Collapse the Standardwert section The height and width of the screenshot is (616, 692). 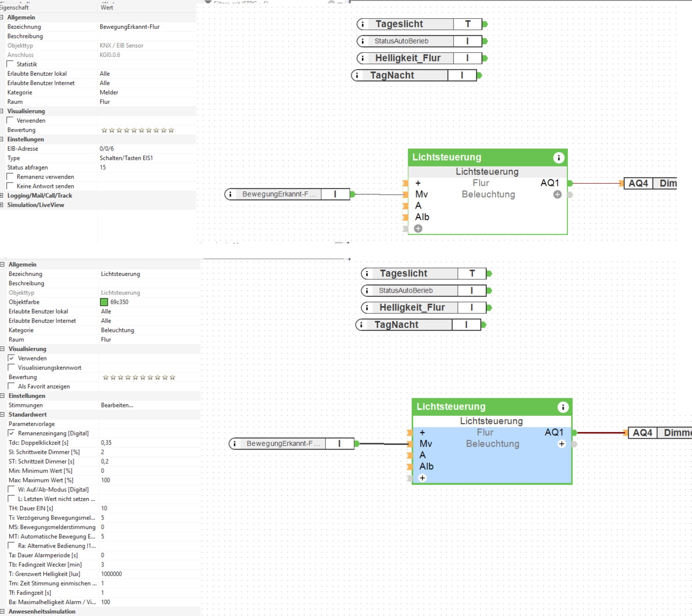click(x=2, y=414)
